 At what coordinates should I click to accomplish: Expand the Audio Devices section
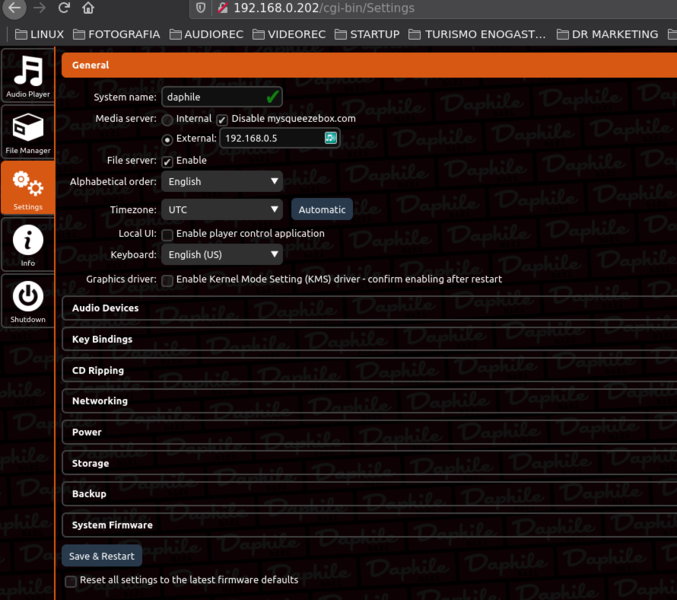tap(105, 308)
